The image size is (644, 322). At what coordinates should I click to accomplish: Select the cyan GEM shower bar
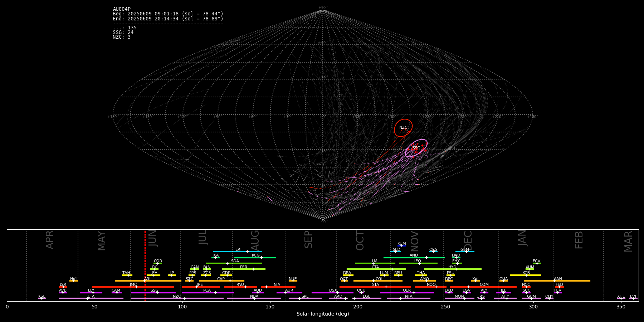pos(465,252)
